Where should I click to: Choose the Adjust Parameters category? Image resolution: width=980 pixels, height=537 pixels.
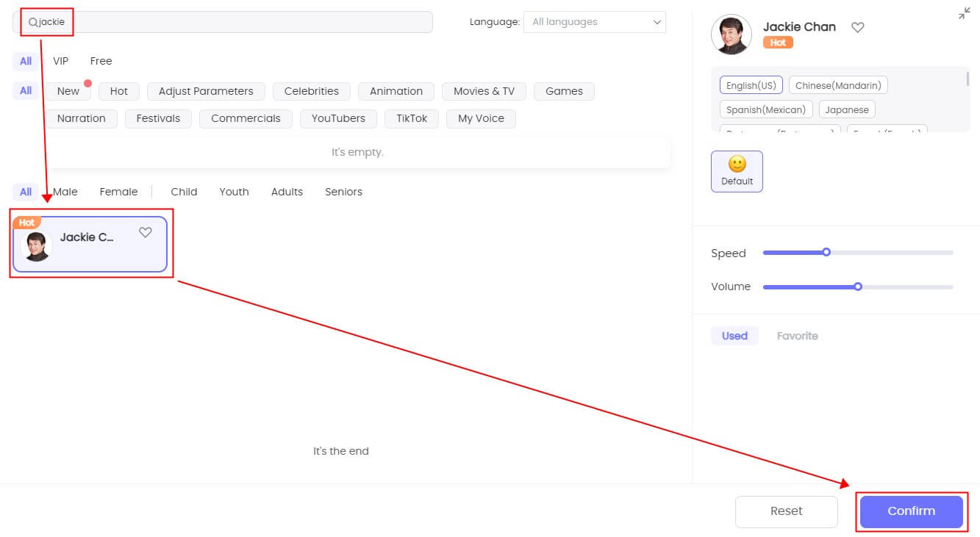pyautogui.click(x=206, y=91)
